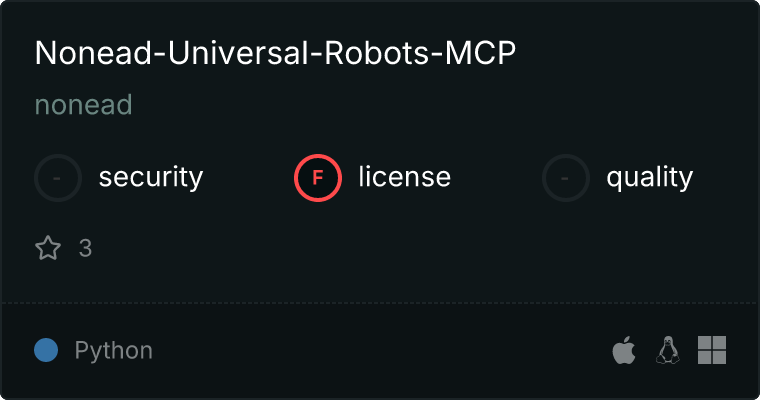760x400 pixels.
Task: Click the Apple macOS platform icon
Action: 624,350
